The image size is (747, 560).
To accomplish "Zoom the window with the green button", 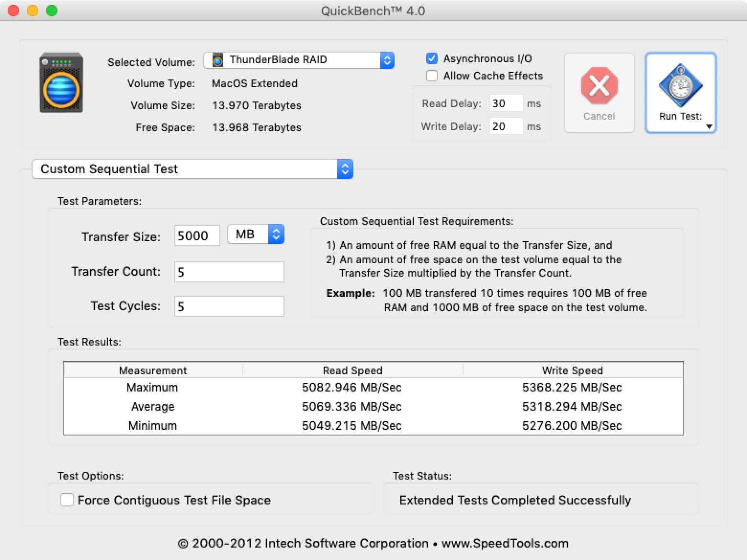I will [x=52, y=11].
